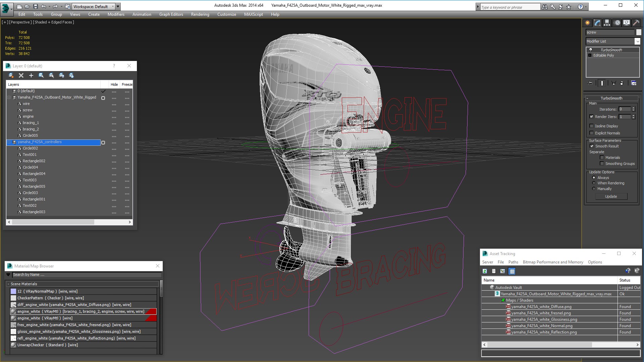Viewport: 644px width, 362px height.
Task: Open Bitmap Performance and Memory menu
Action: (553, 262)
